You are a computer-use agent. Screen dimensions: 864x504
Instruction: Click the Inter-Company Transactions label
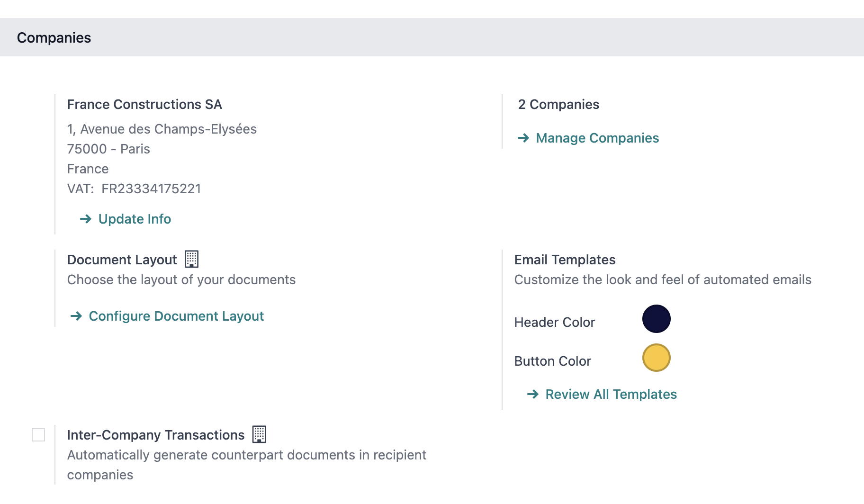[156, 435]
